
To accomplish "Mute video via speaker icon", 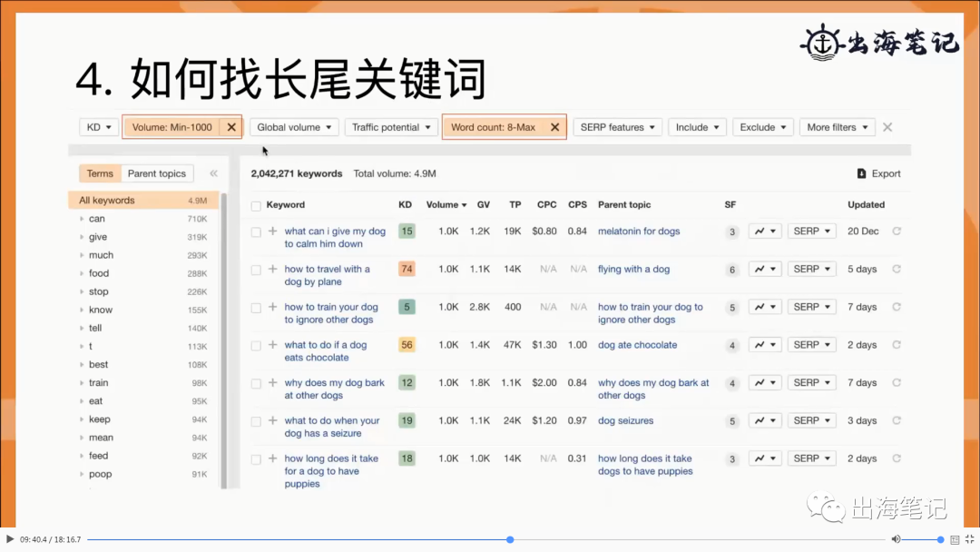I will (x=896, y=539).
